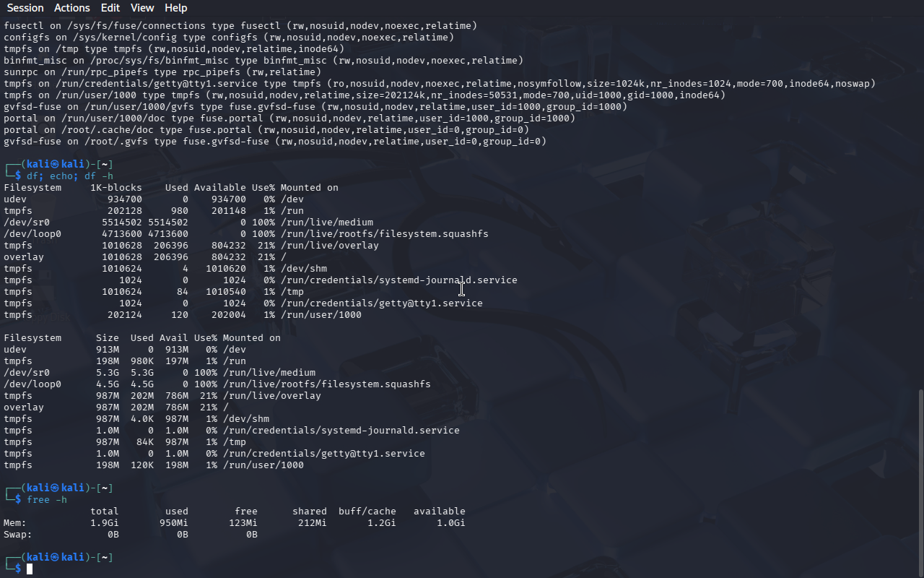The height and width of the screenshot is (578, 924).
Task: Click the 'free -h' command text
Action: [47, 500]
